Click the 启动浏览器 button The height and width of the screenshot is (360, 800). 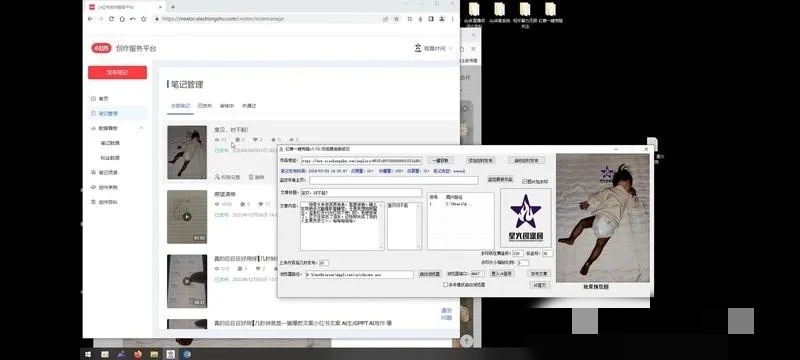click(x=430, y=274)
